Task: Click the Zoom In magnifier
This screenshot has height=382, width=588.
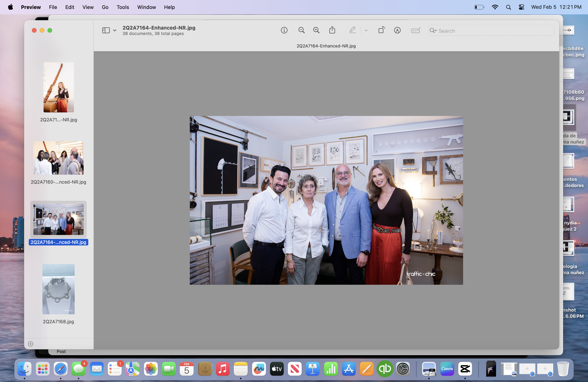Action: (x=316, y=30)
